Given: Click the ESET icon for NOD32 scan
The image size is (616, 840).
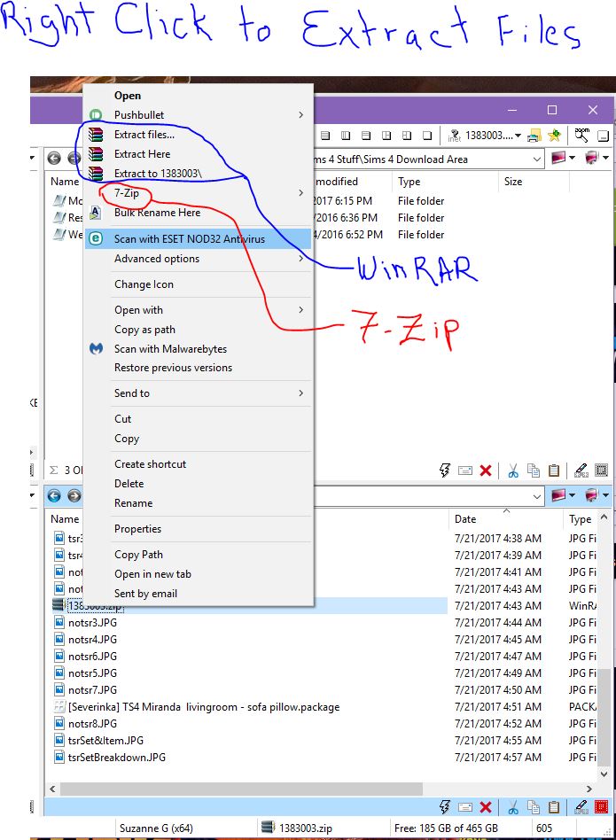Looking at the screenshot, I should pyautogui.click(x=96, y=238).
